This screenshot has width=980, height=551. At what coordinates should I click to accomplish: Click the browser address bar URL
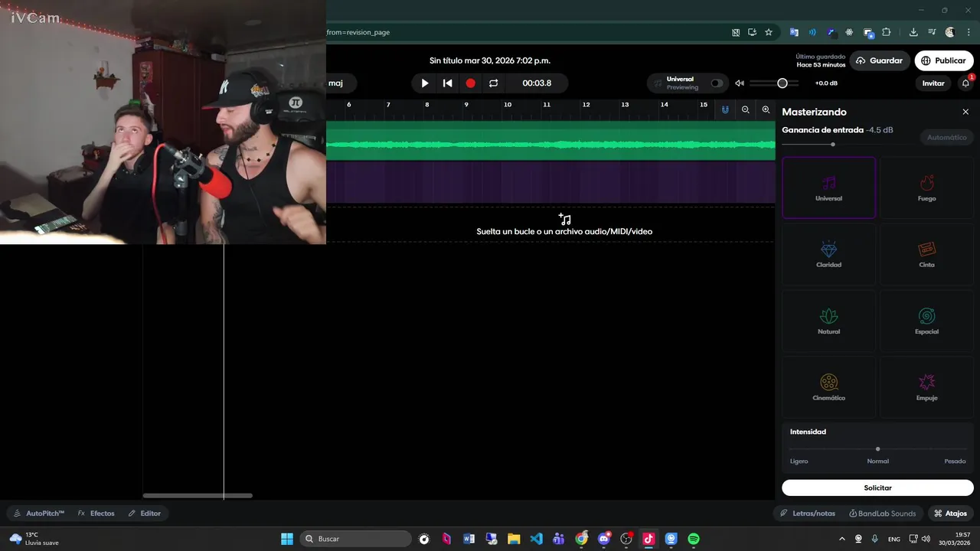pos(358,33)
